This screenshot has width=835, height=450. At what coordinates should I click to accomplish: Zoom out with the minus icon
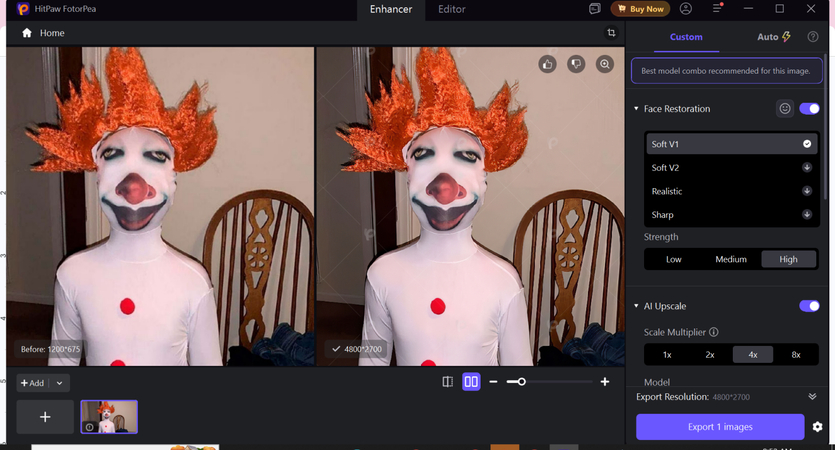493,382
